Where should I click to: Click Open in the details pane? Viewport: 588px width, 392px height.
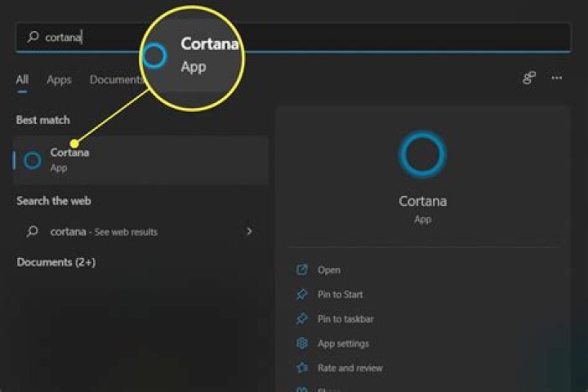click(329, 270)
